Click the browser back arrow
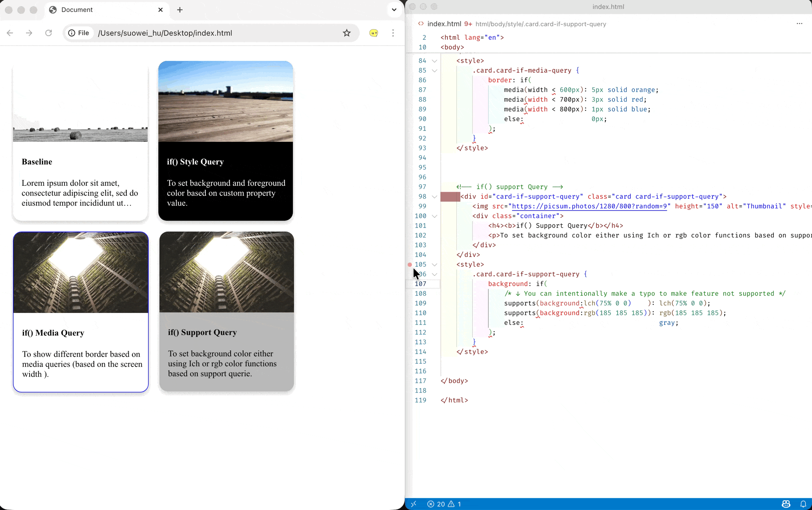Image resolution: width=812 pixels, height=510 pixels. (x=10, y=33)
